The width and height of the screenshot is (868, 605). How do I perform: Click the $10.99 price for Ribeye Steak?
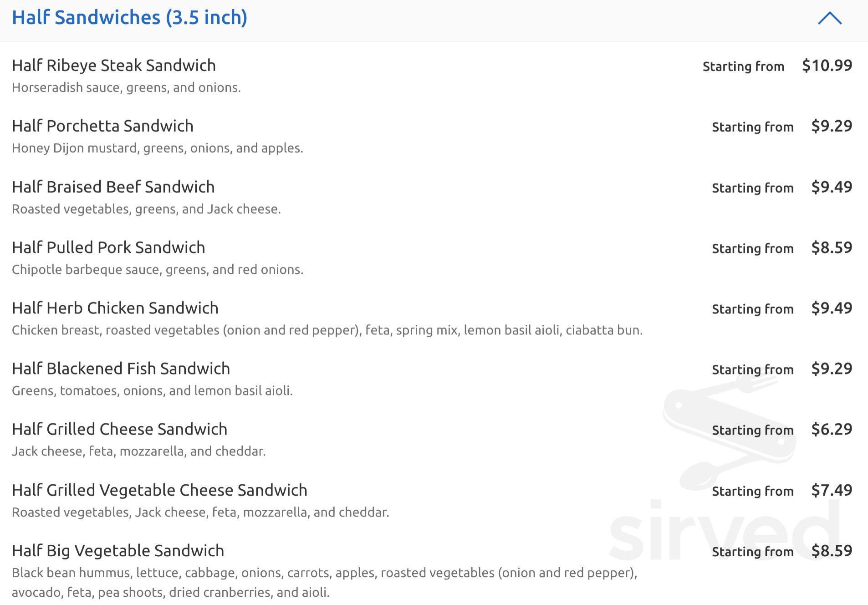(827, 66)
